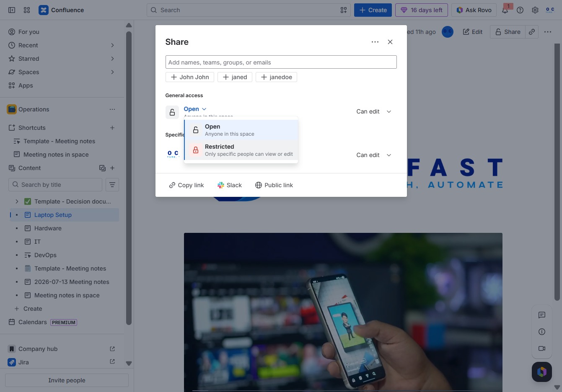Expand Template - Decision document tree item
Screen dimensions: 562x392
[x=17, y=201]
